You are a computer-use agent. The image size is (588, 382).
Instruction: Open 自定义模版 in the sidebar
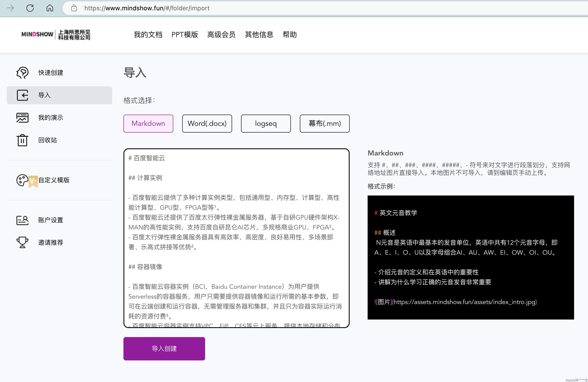coord(54,180)
